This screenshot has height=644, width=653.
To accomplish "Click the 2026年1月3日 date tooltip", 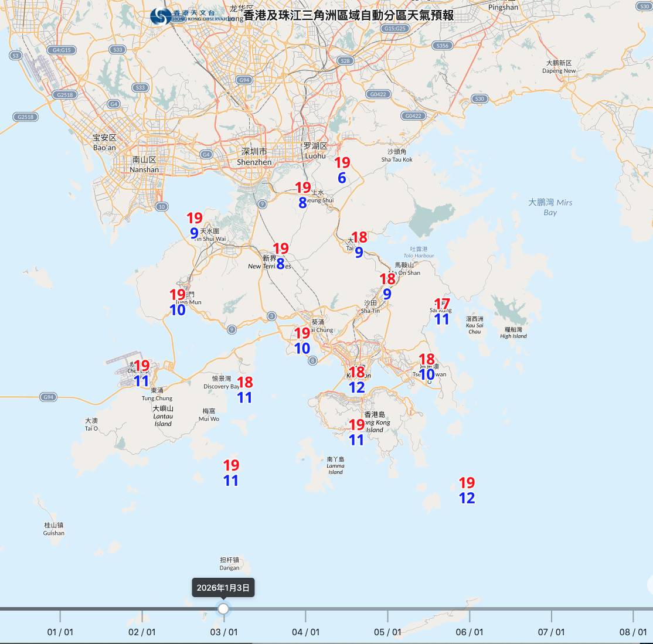I will (223, 588).
